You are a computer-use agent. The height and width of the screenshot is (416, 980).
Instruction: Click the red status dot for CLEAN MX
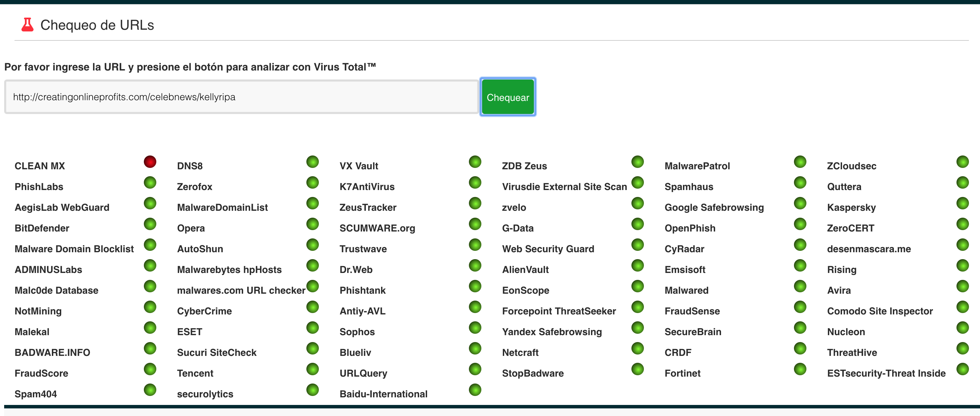[150, 162]
